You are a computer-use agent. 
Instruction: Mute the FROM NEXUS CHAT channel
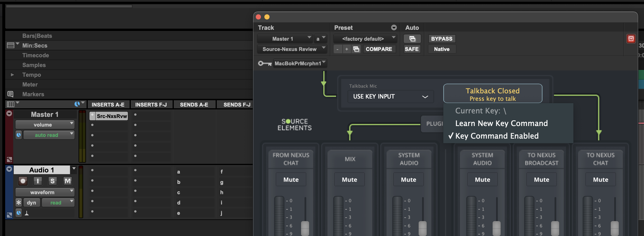[x=291, y=180]
